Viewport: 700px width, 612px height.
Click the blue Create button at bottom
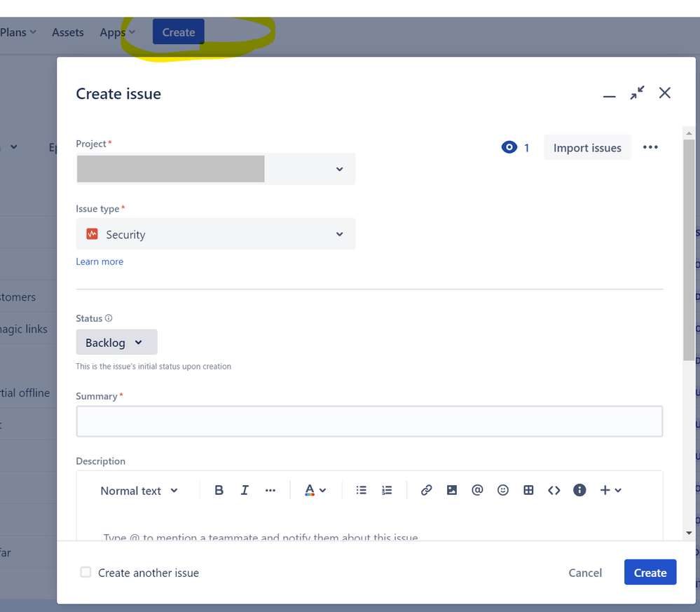click(650, 572)
